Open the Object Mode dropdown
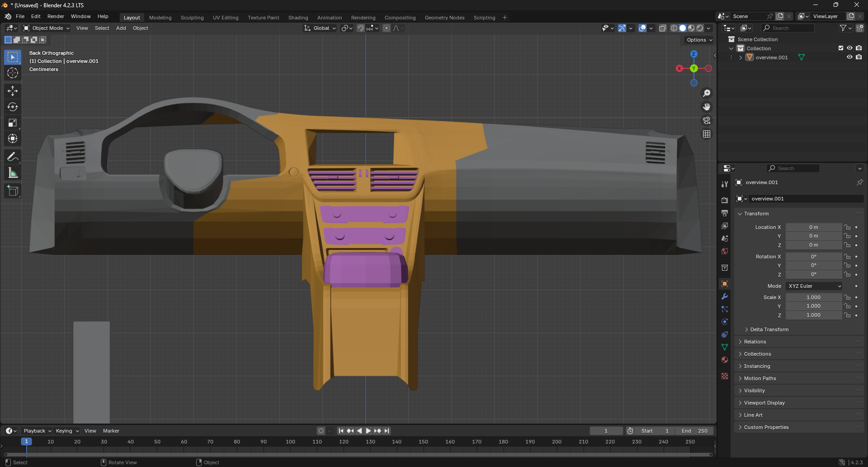Image resolution: width=868 pixels, height=467 pixels. (47, 28)
